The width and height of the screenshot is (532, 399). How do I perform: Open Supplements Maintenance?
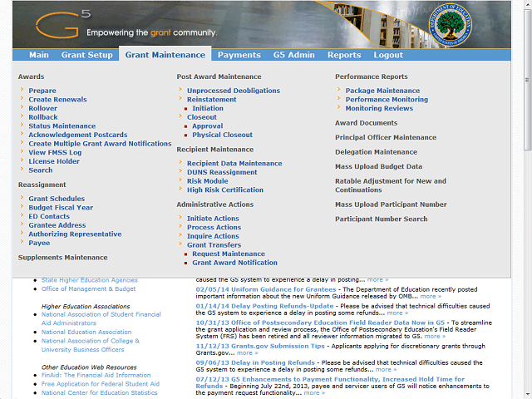(63, 258)
